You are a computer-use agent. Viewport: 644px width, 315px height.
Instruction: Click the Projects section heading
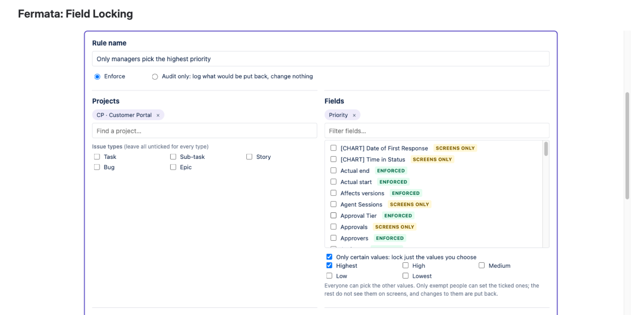tap(106, 101)
